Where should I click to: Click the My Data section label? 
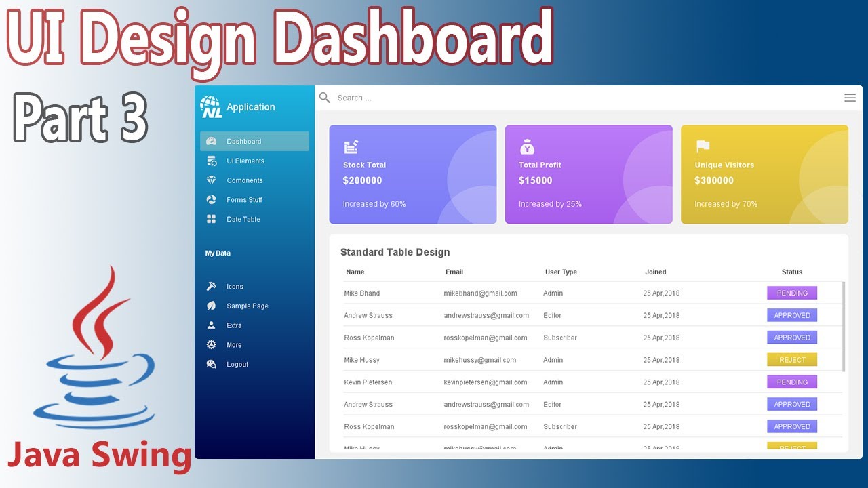[x=218, y=253]
